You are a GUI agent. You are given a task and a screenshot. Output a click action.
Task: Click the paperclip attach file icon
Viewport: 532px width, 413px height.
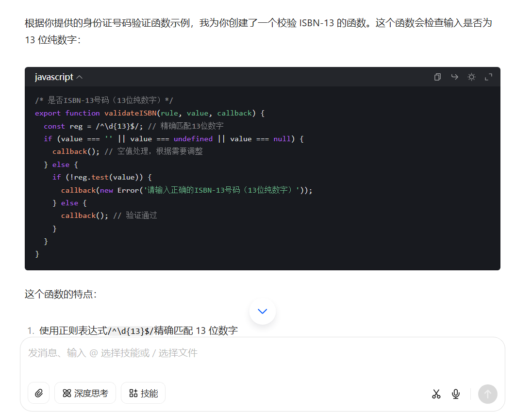click(x=39, y=393)
